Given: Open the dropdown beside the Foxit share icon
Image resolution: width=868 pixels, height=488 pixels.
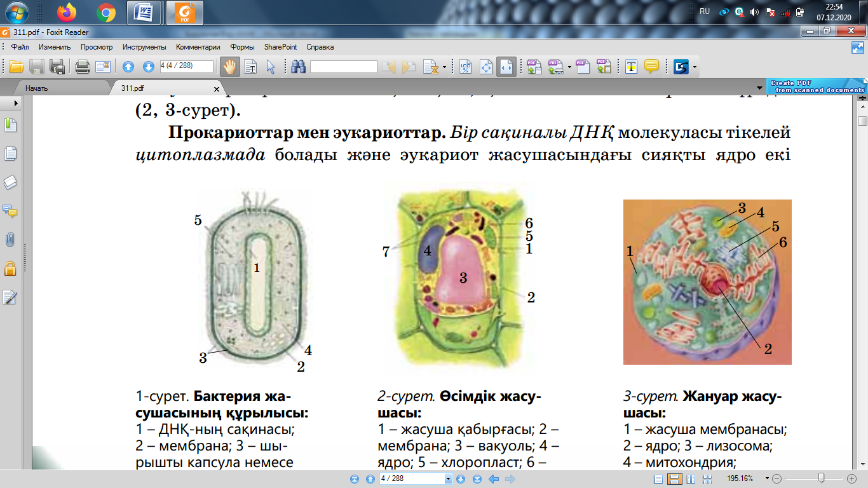Looking at the screenshot, I should [x=695, y=67].
